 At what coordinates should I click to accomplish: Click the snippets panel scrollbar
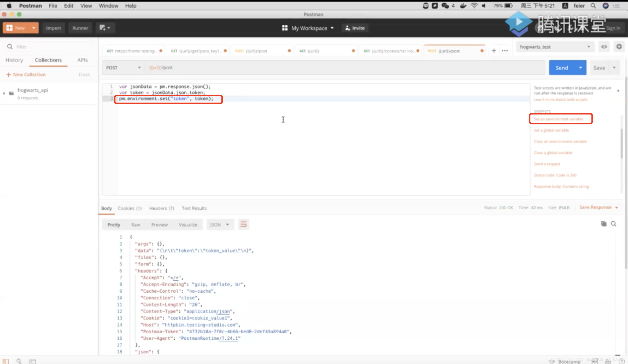click(x=621, y=143)
